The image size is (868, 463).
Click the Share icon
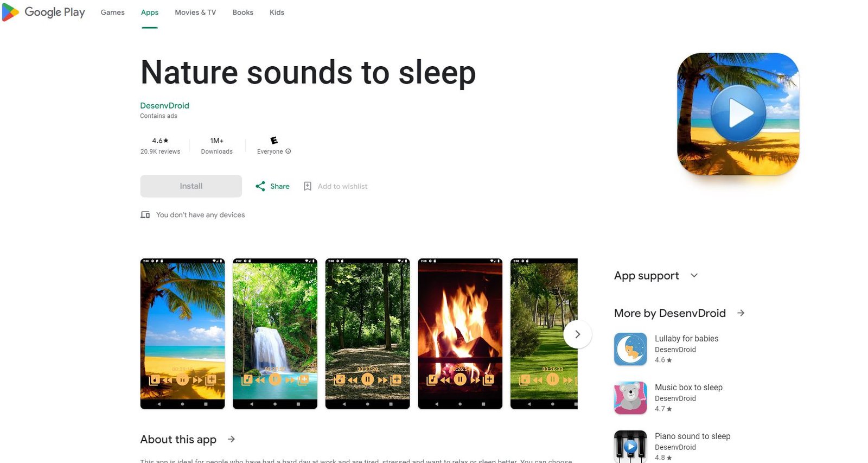260,186
